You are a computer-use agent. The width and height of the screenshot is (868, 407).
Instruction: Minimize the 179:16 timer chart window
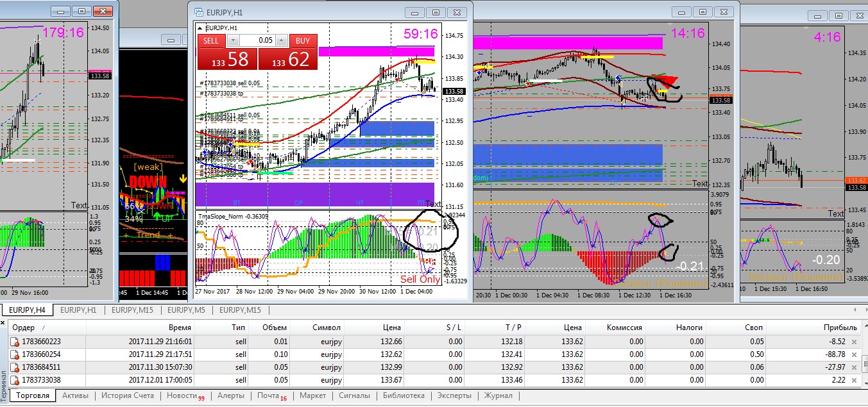(60, 12)
